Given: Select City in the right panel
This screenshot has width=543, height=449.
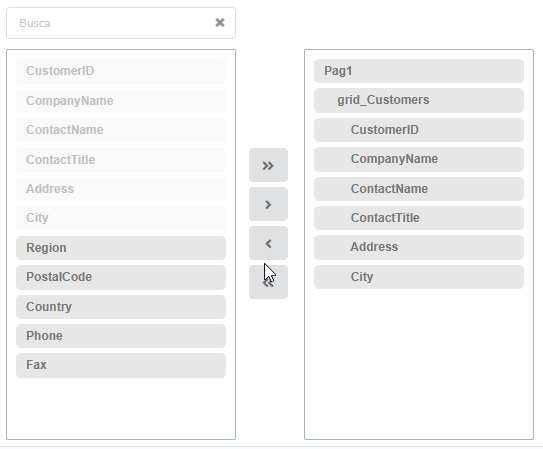Looking at the screenshot, I should pos(419,277).
